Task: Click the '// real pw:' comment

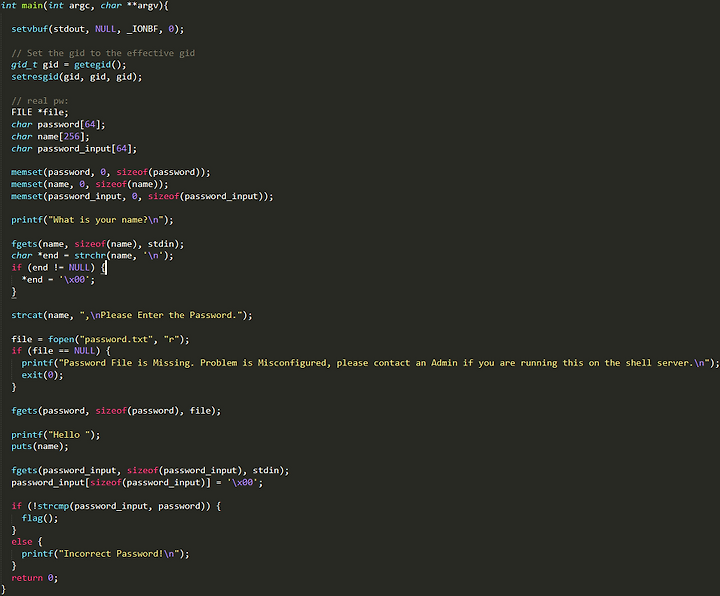Action: click(x=40, y=101)
